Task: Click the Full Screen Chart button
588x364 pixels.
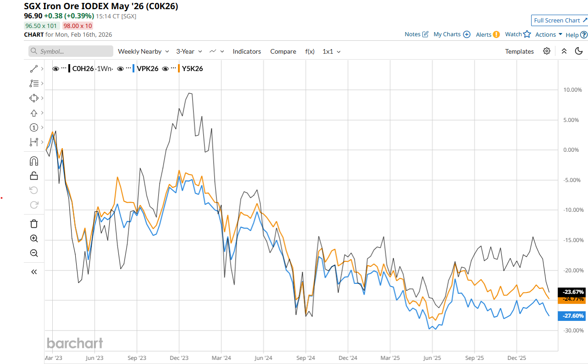Action: tap(559, 21)
